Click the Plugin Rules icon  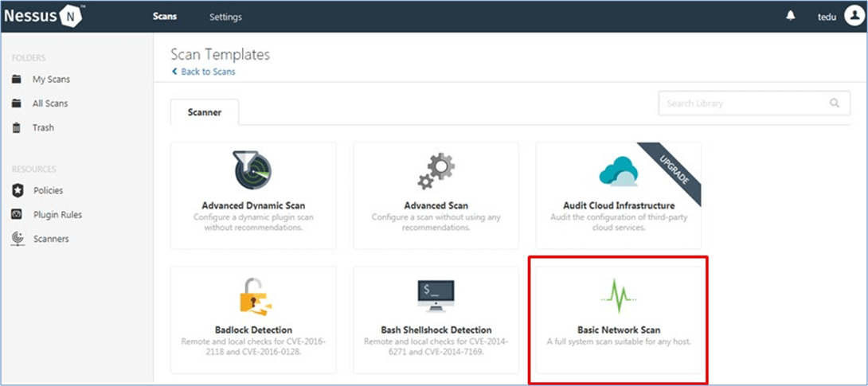click(17, 215)
